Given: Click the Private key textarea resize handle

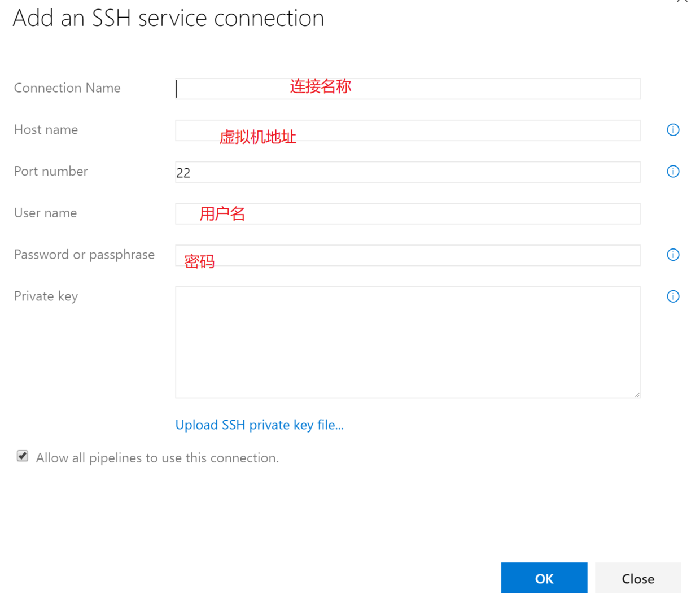Looking at the screenshot, I should pyautogui.click(x=637, y=394).
